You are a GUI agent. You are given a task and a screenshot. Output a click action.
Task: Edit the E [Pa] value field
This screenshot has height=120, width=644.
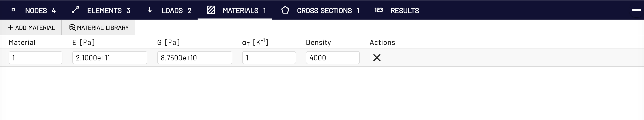click(110, 58)
